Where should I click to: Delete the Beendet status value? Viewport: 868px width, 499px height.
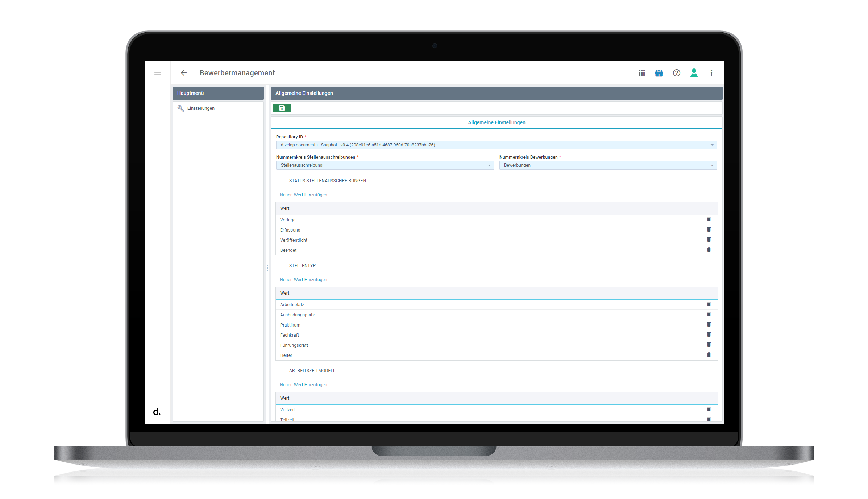coord(709,250)
